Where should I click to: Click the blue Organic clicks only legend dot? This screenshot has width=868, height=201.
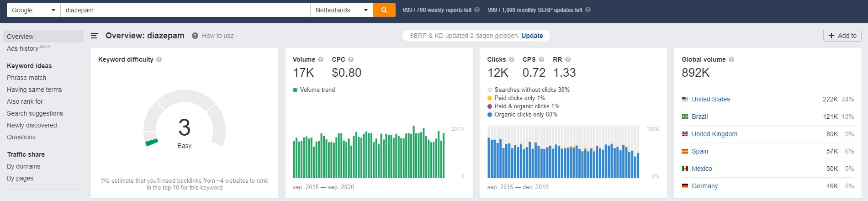pyautogui.click(x=490, y=115)
